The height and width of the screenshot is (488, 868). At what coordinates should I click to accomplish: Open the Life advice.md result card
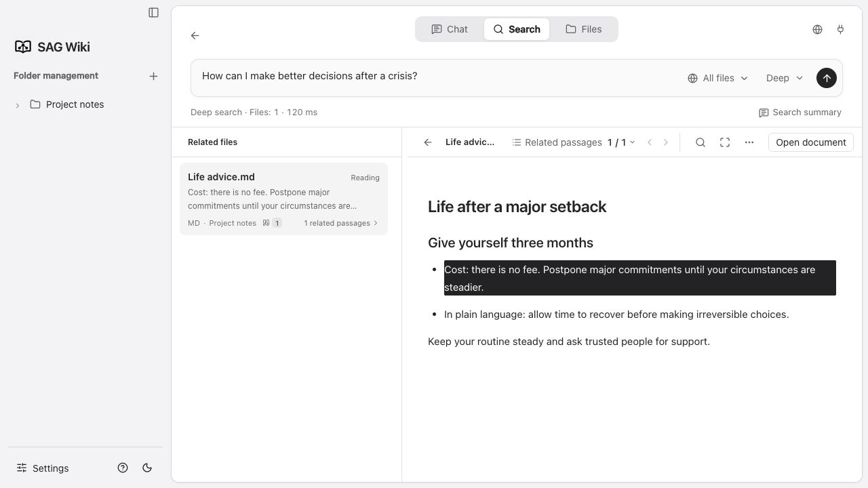tap(283, 199)
